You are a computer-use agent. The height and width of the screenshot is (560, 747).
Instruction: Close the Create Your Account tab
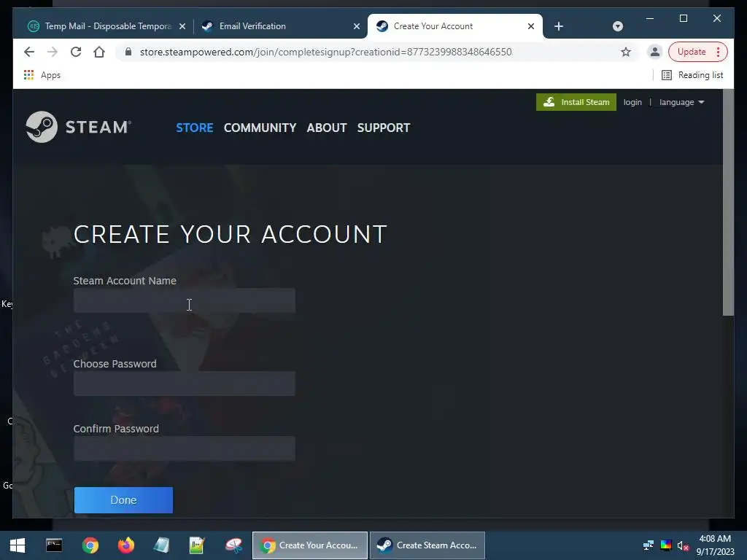tap(531, 26)
